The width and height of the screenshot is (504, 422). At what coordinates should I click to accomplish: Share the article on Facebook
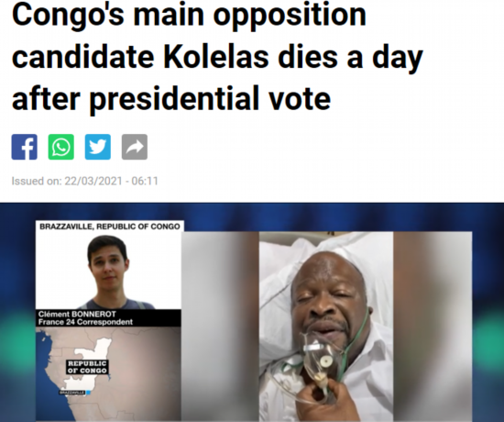25,147
